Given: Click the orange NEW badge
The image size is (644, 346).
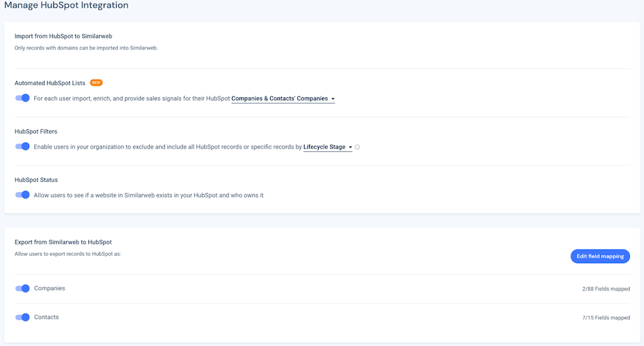Looking at the screenshot, I should 96,82.
